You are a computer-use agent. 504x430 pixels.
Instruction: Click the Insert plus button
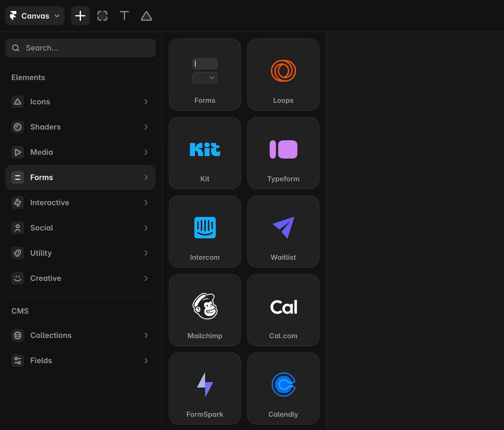[x=80, y=16]
